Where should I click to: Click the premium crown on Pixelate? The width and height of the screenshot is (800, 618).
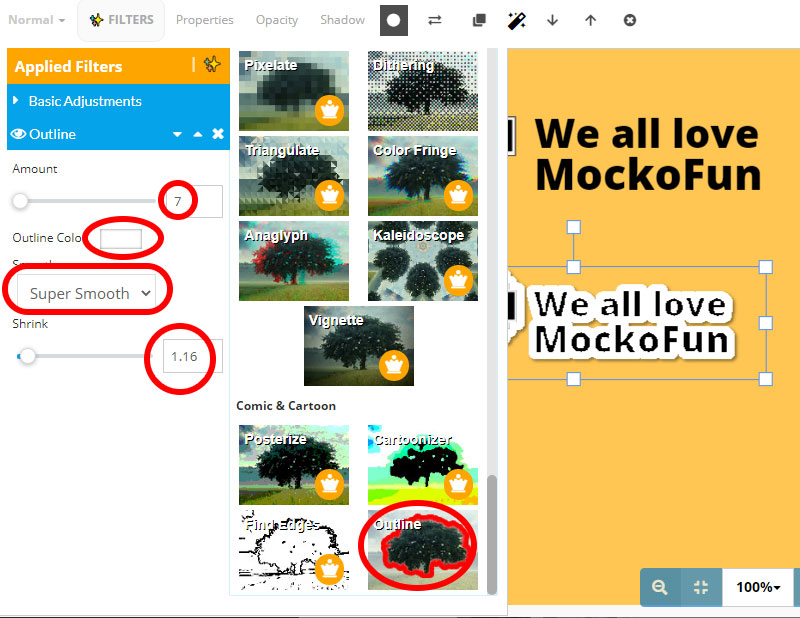pos(330,110)
